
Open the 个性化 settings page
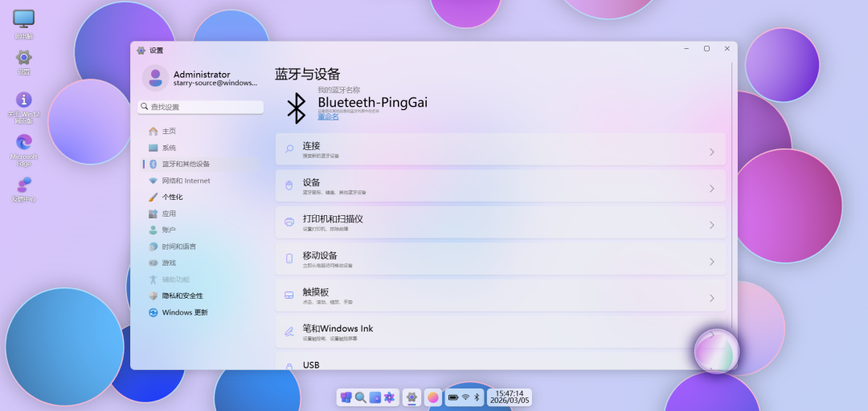tap(200, 197)
